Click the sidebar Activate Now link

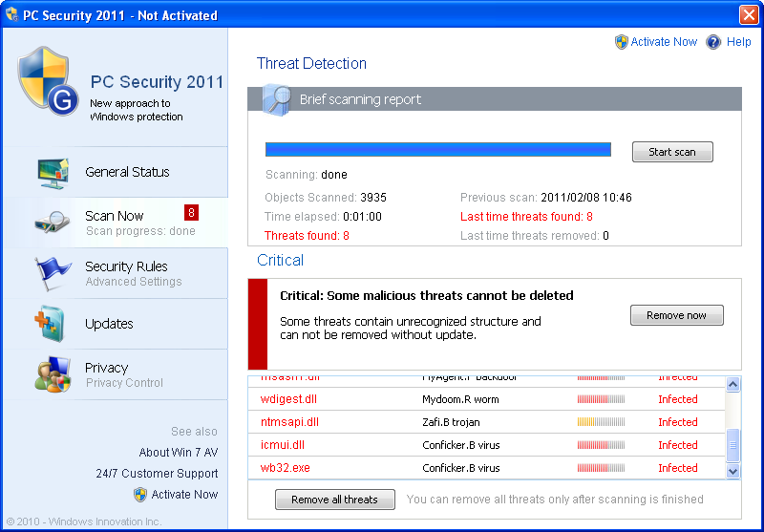(184, 495)
